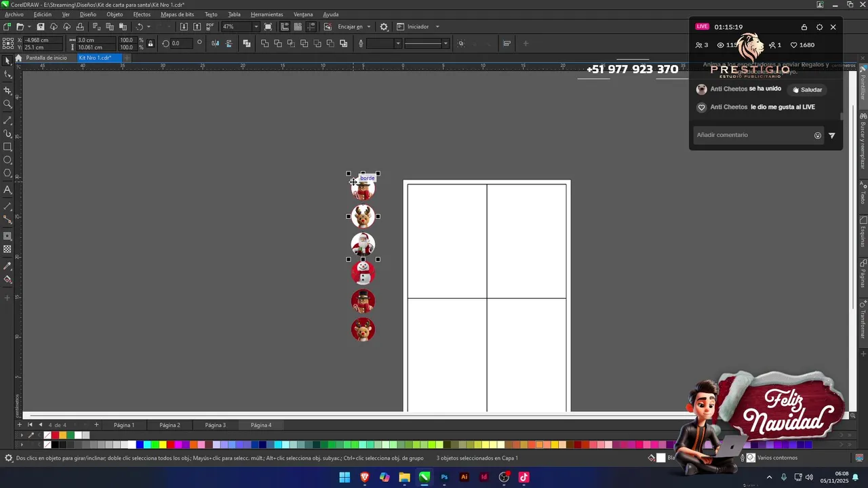Open Options gear icon in toolbar
Image resolution: width=868 pixels, height=488 pixels.
tap(384, 26)
